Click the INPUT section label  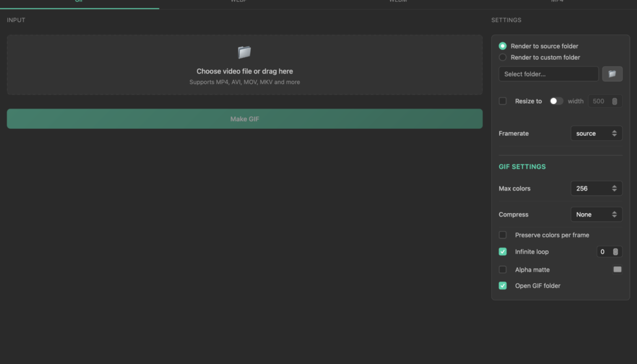tap(16, 20)
